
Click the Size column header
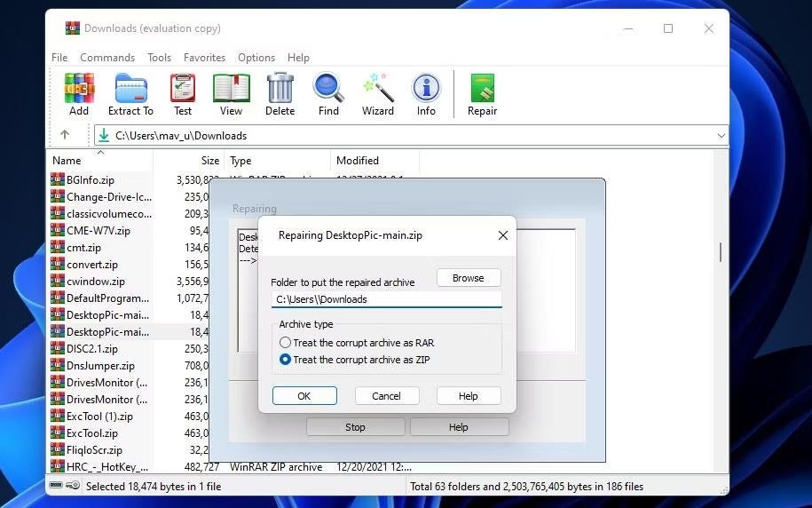188,160
